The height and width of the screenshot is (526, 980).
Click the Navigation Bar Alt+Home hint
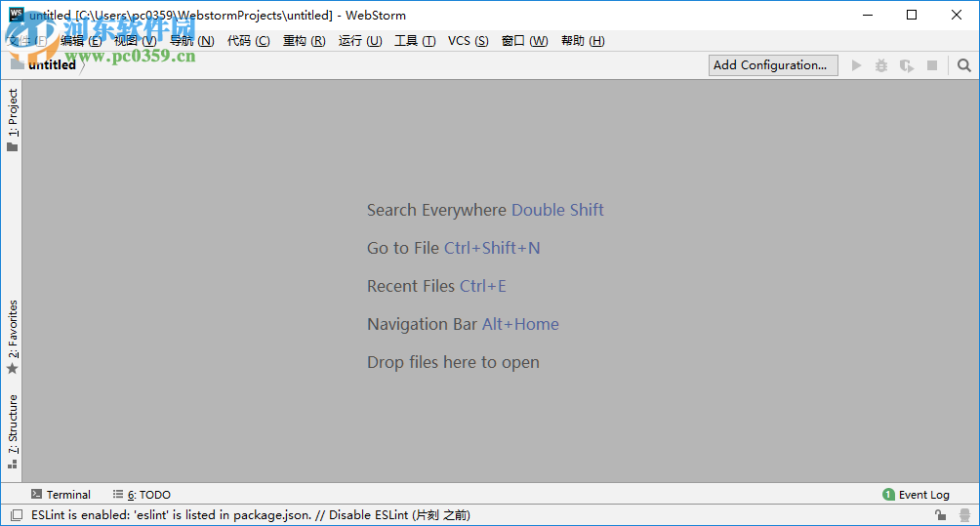point(463,324)
